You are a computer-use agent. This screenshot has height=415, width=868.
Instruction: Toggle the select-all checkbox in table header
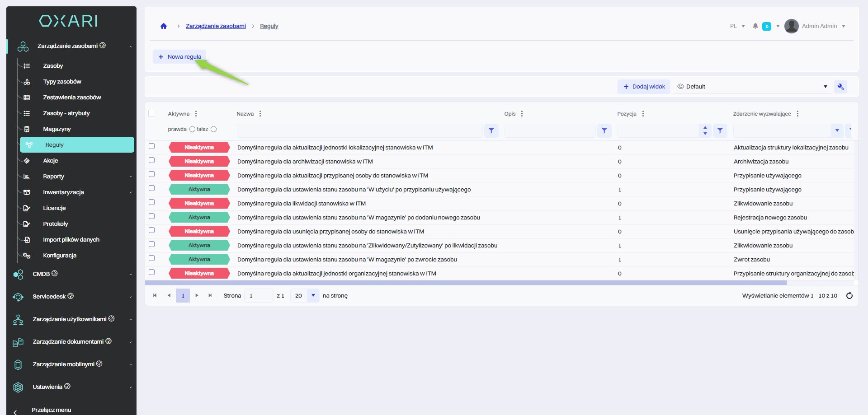pyautogui.click(x=151, y=113)
